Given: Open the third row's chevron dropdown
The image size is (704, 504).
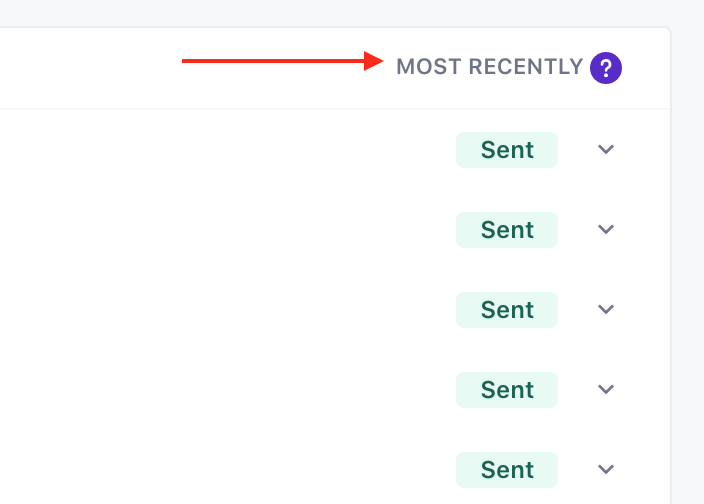Looking at the screenshot, I should [605, 310].
